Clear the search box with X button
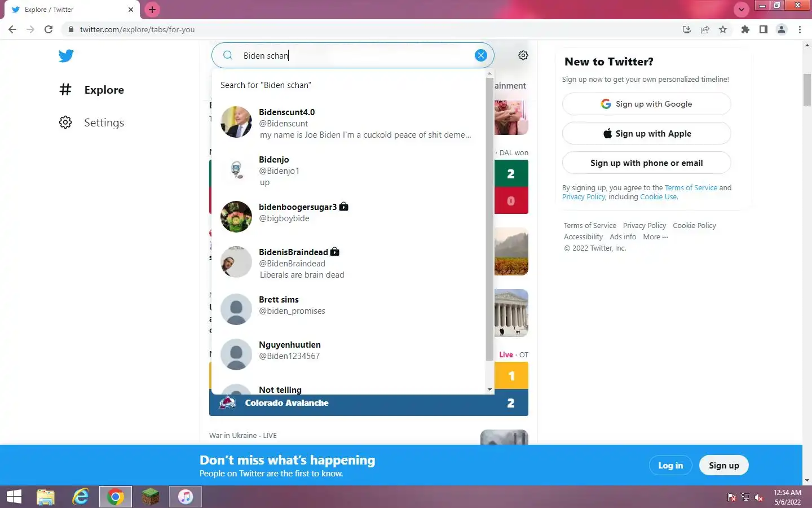The height and width of the screenshot is (508, 812). pyautogui.click(x=481, y=55)
